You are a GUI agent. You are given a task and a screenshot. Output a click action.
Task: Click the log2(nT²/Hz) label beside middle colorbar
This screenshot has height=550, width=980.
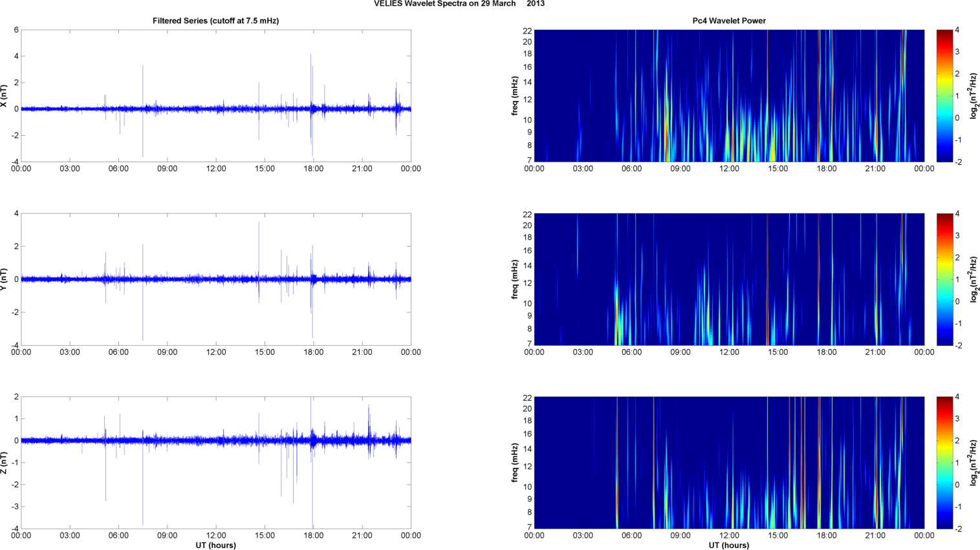point(972,279)
